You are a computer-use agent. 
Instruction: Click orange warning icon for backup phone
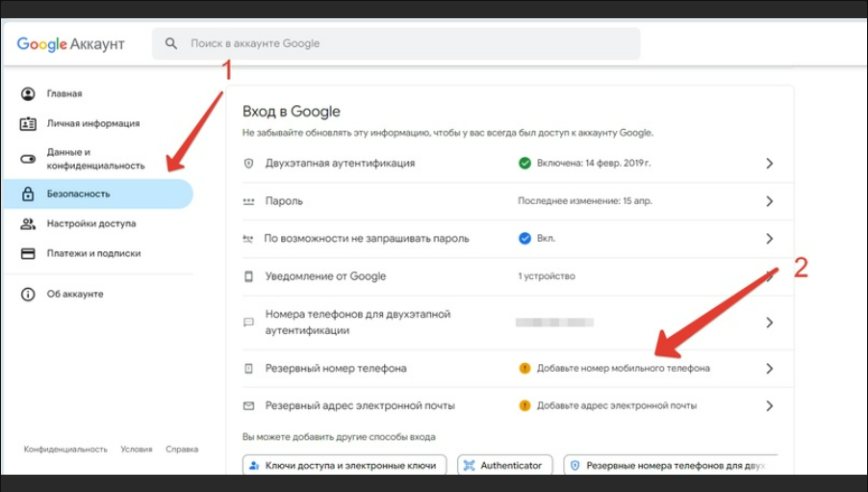(x=524, y=368)
